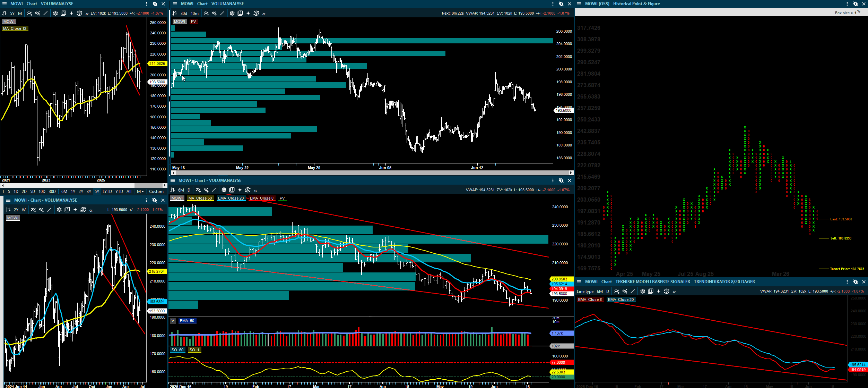Screen dimensions: 868x388
Task: Click the Custom period button
Action: click(156, 192)
